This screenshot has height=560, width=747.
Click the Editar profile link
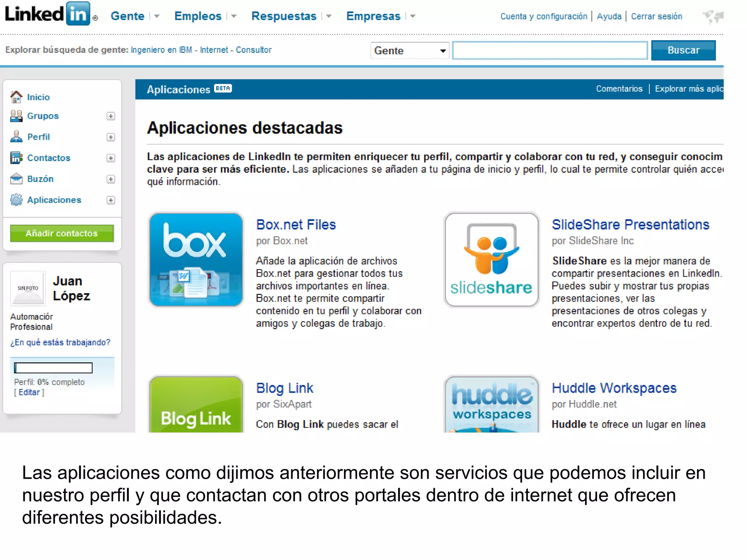[x=29, y=392]
